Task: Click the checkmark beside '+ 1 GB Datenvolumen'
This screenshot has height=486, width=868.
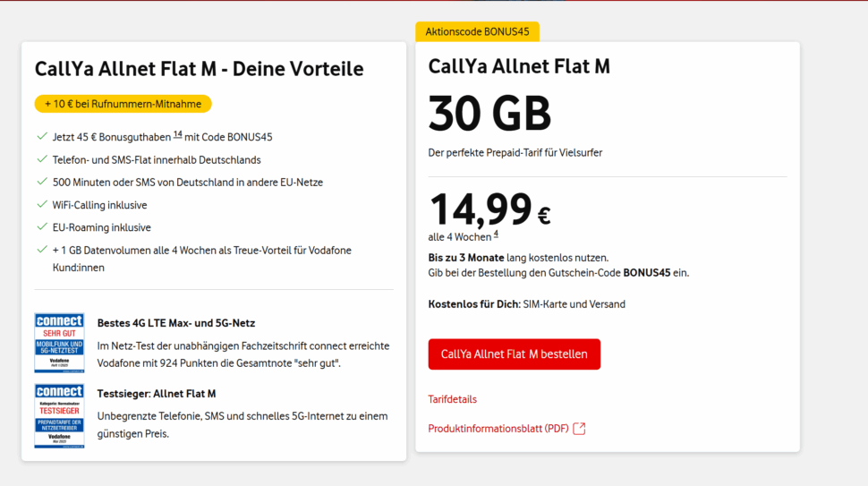Action: pyautogui.click(x=42, y=250)
